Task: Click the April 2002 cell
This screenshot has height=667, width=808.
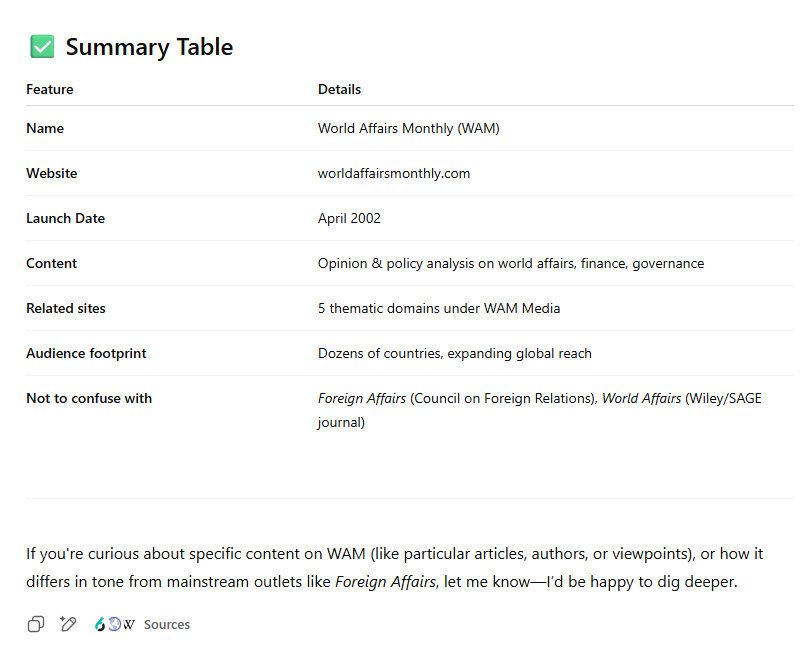Action: tap(349, 218)
